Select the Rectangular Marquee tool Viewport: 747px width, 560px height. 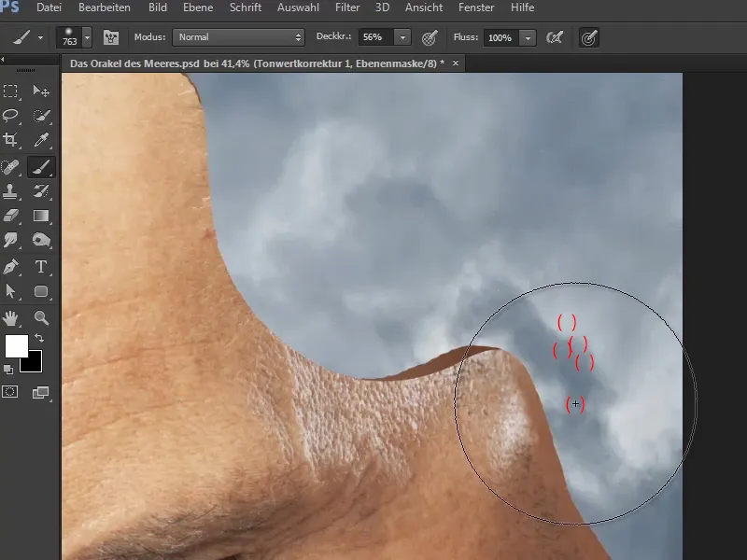(x=11, y=91)
